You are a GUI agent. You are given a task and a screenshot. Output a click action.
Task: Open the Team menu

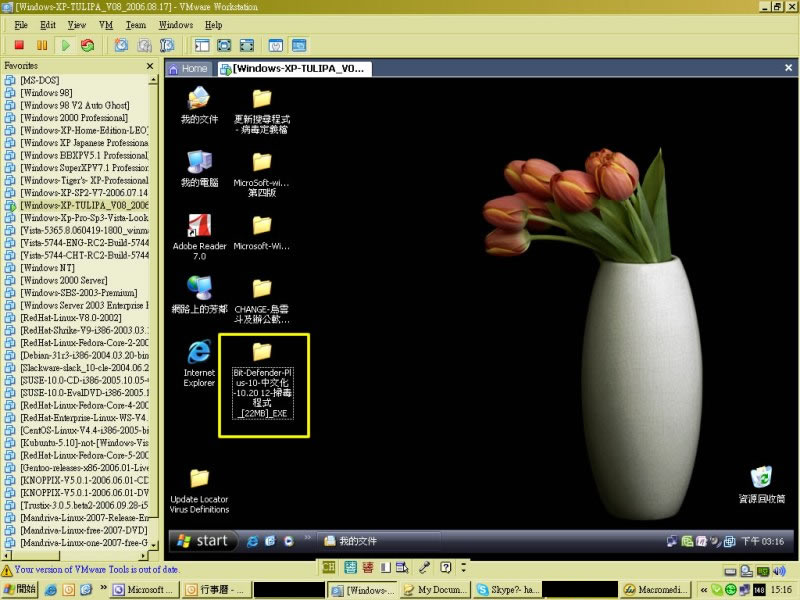tap(136, 25)
